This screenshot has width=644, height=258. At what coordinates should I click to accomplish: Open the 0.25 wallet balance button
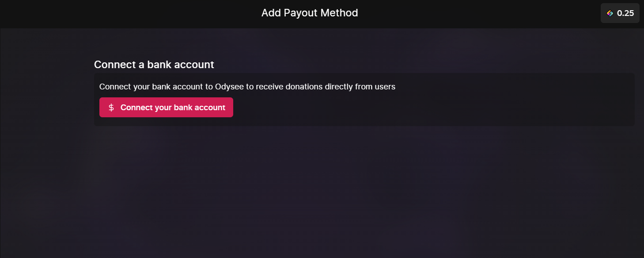coord(620,13)
